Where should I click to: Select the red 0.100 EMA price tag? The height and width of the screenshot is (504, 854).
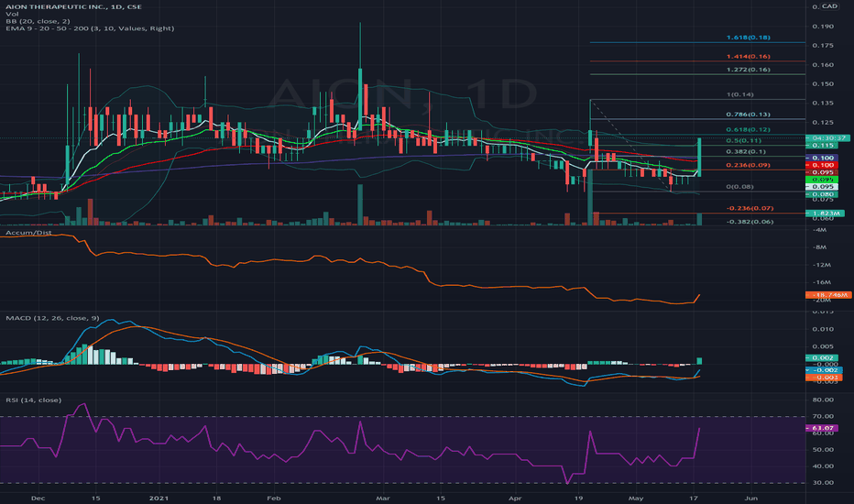(x=823, y=165)
